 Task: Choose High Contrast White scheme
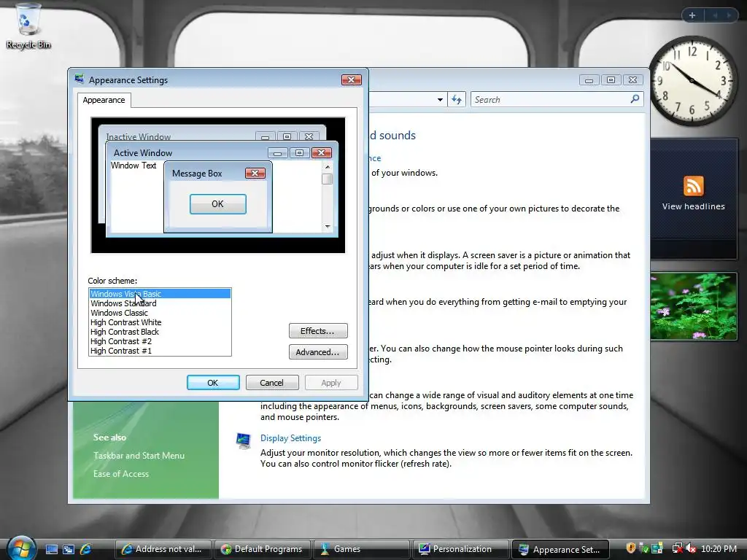click(x=160, y=322)
